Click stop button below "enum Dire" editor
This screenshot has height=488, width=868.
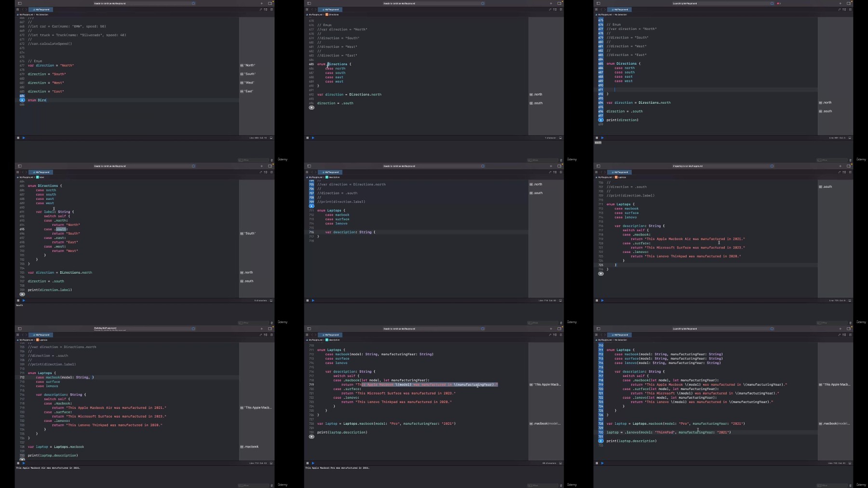coord(18,138)
